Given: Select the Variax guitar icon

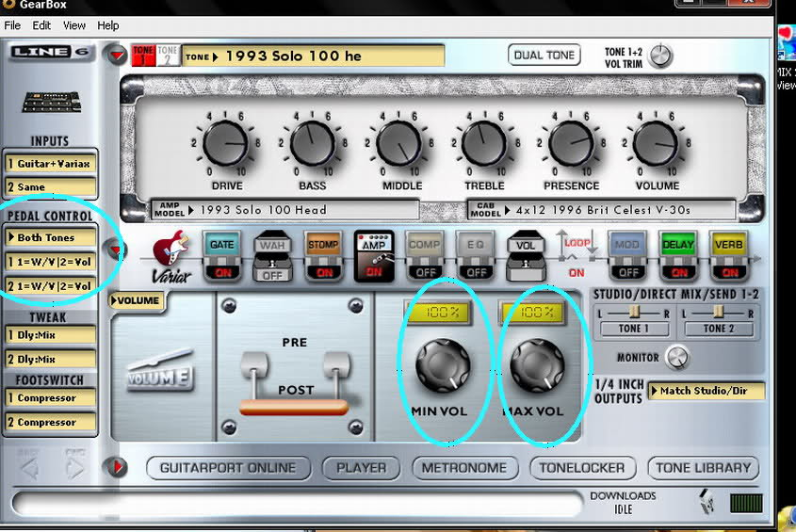Looking at the screenshot, I should tap(171, 255).
